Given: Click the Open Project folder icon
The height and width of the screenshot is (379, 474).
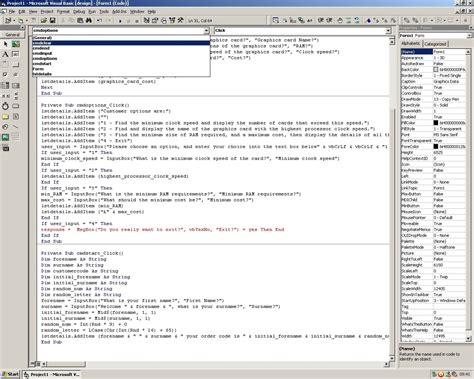Looking at the screenshot, I should [44, 21].
